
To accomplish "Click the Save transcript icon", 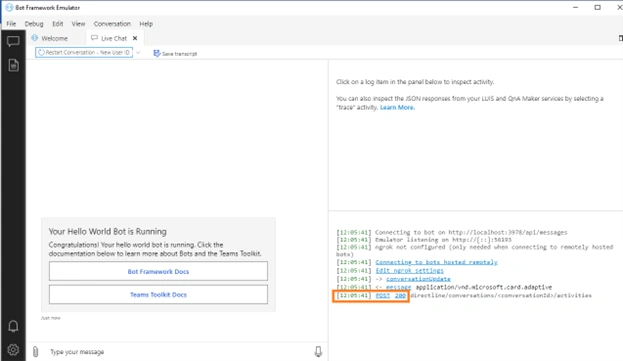I will pos(157,53).
